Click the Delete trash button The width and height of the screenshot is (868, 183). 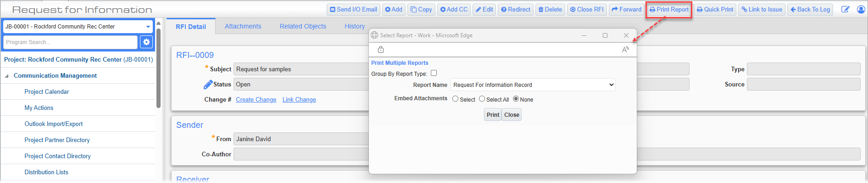pos(550,10)
